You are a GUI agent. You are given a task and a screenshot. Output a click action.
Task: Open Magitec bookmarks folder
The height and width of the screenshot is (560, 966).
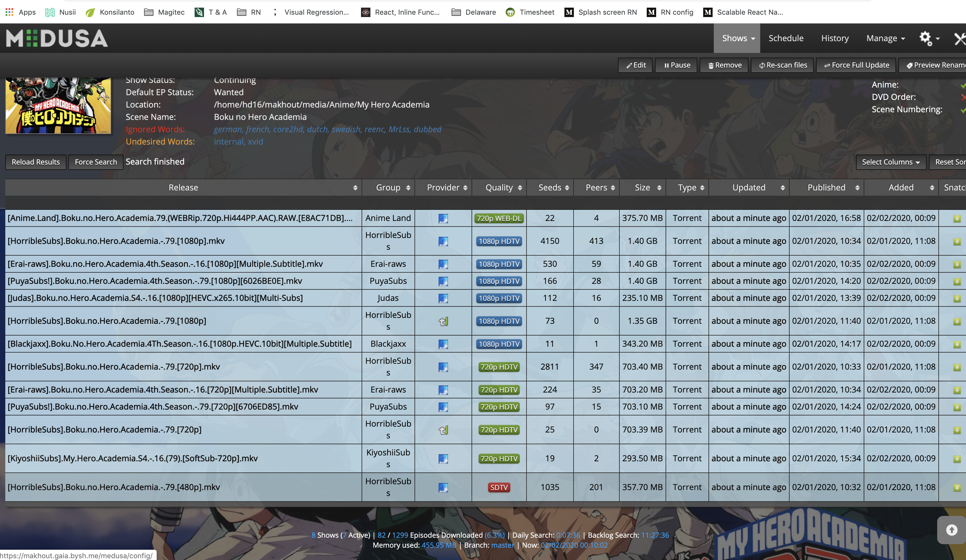coord(164,12)
